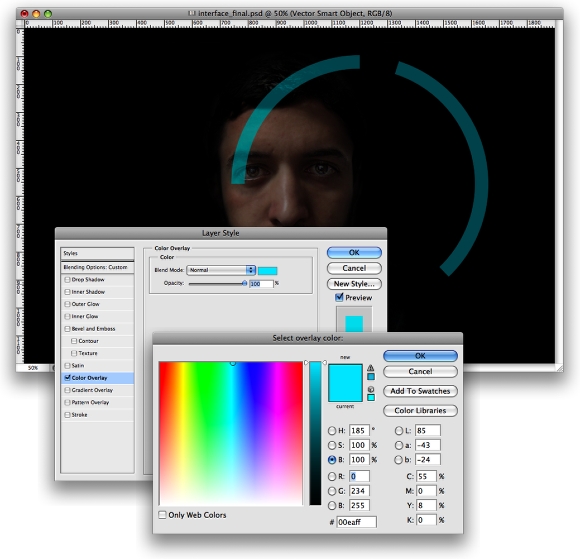This screenshot has width=580, height=559.
Task: Open Color Libraries
Action: pos(420,411)
